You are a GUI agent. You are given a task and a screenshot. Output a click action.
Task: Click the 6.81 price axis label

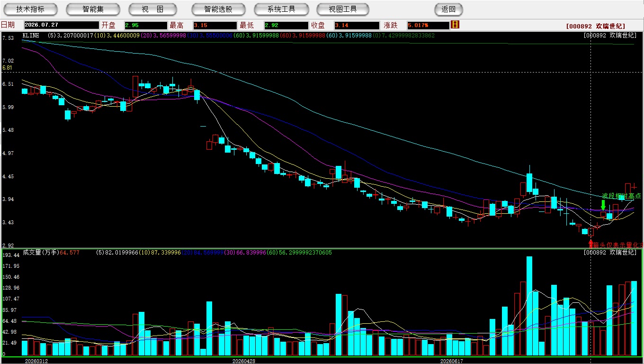click(x=7, y=68)
